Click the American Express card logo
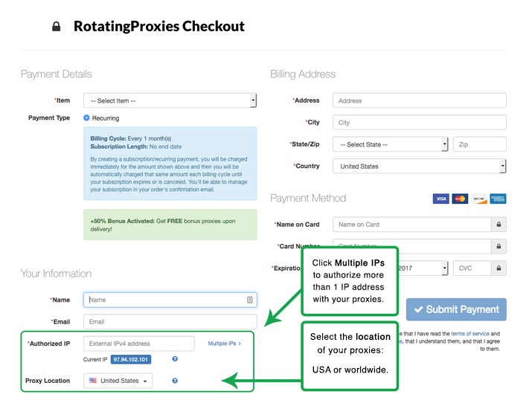The width and height of the screenshot is (532, 406). 498,199
